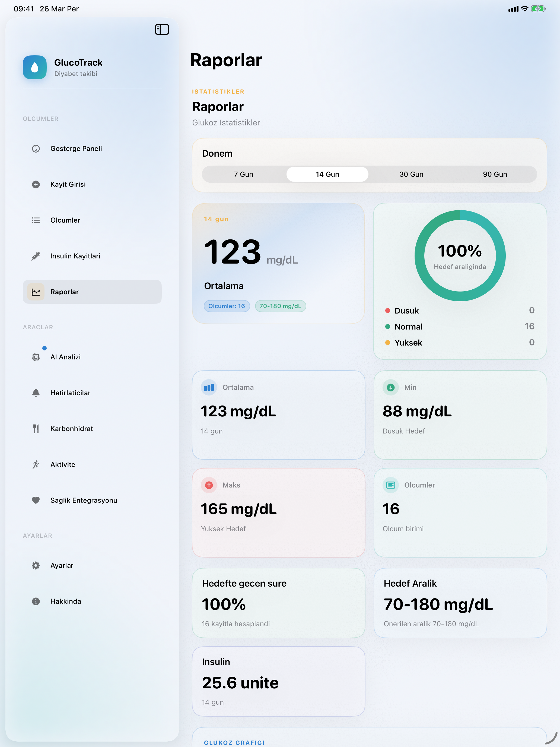Click the Saglik Entegrasyonu heart icon

pos(36,500)
